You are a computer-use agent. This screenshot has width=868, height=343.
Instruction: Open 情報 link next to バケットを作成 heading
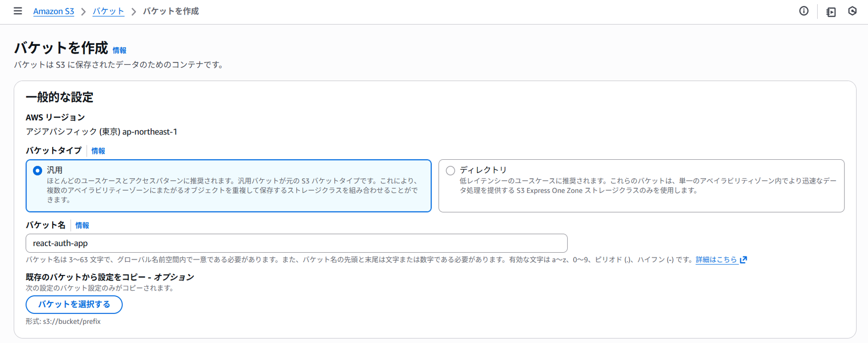[x=119, y=50]
